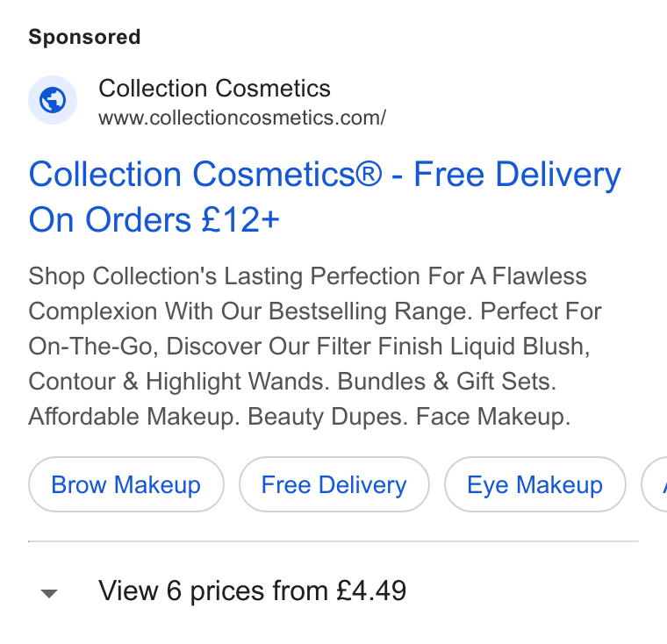Image resolution: width=667 pixels, height=644 pixels.
Task: Click 'Filter Finish Liquid Blush' text
Action: tap(451, 347)
